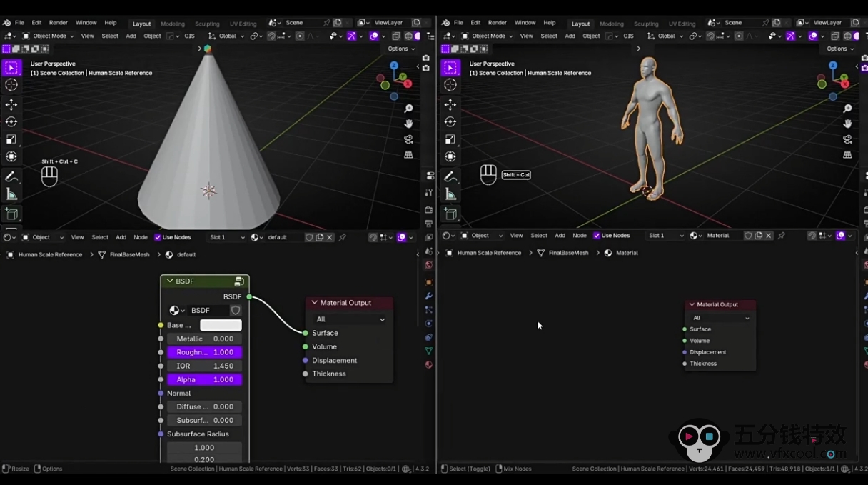This screenshot has height=485, width=868.
Task: Click the 3D Cursor tool in the human figure viewport
Action: (450, 85)
